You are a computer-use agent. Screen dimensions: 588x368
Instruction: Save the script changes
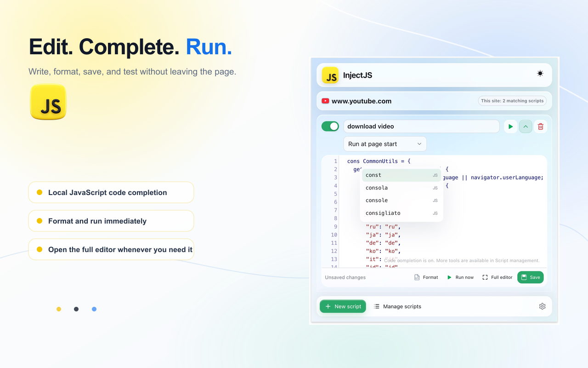coord(530,277)
